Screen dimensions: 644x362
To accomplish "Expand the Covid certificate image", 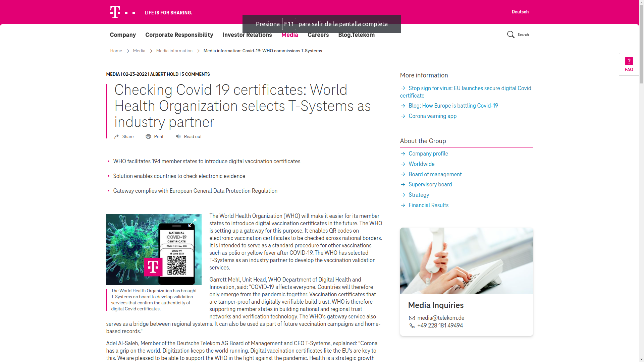I will point(192,223).
